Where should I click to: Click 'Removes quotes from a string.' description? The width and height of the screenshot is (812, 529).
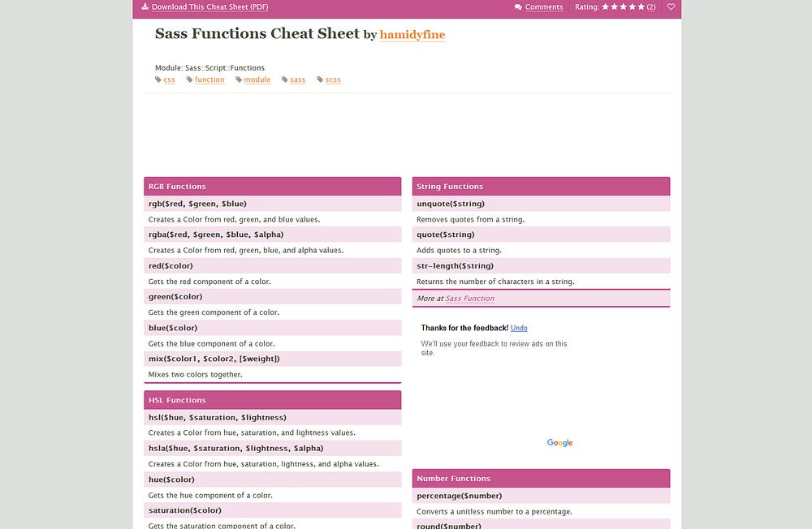(x=471, y=219)
